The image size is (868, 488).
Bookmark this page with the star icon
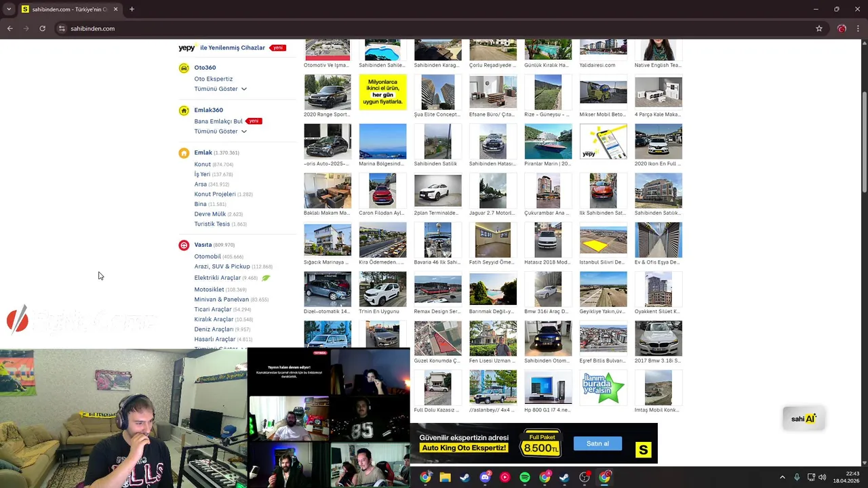coord(819,28)
